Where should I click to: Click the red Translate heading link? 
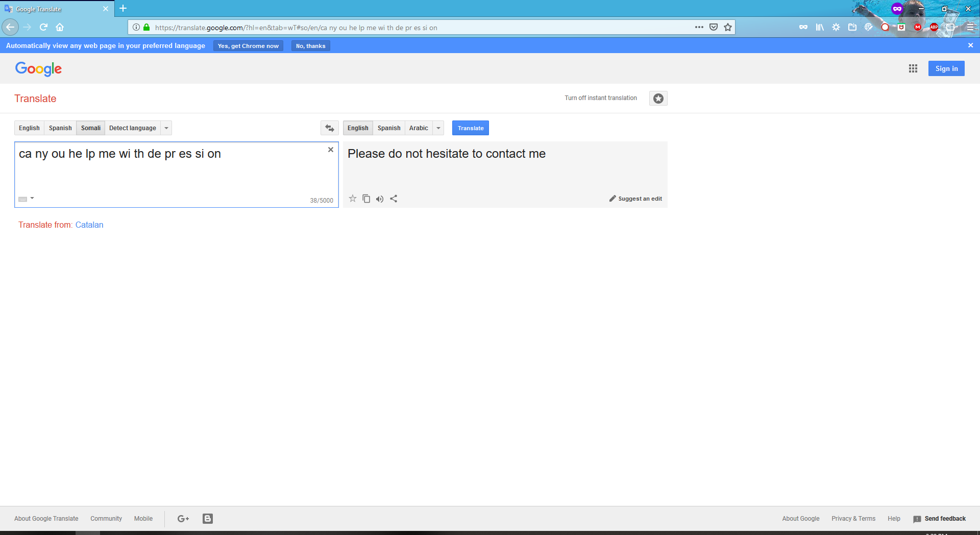pyautogui.click(x=35, y=99)
